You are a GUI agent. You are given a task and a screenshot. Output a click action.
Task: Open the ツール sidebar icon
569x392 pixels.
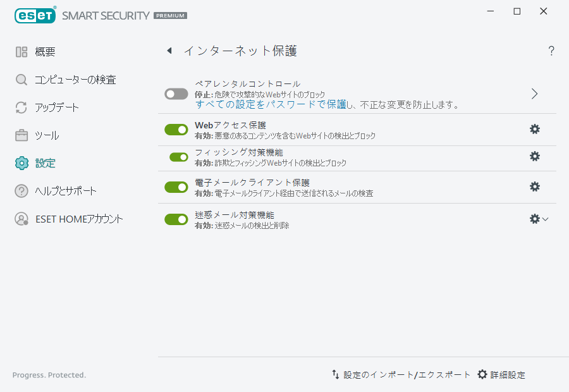click(21, 135)
